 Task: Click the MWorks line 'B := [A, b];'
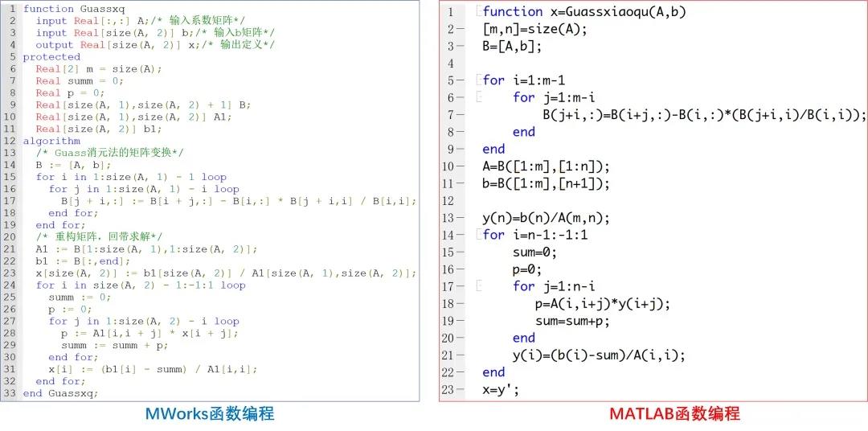coord(74,165)
